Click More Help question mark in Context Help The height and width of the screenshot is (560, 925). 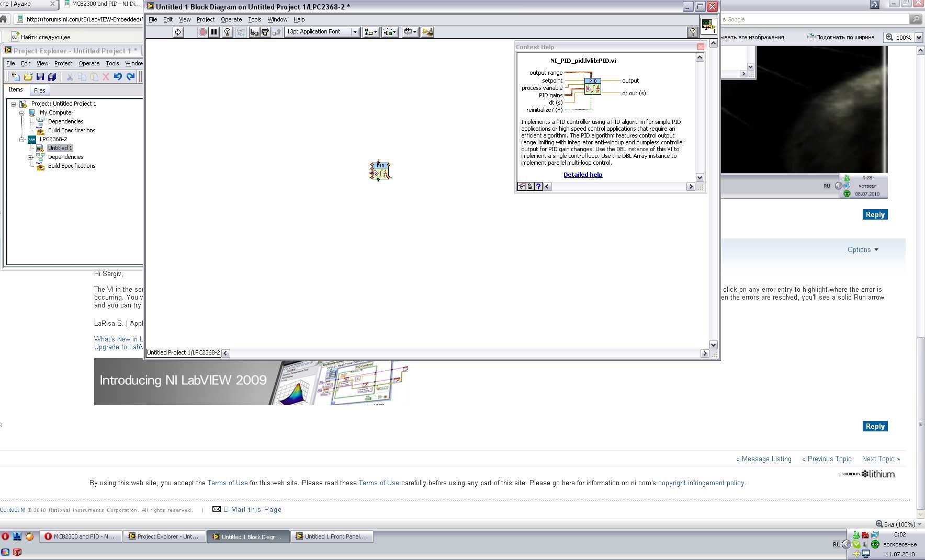point(538,186)
